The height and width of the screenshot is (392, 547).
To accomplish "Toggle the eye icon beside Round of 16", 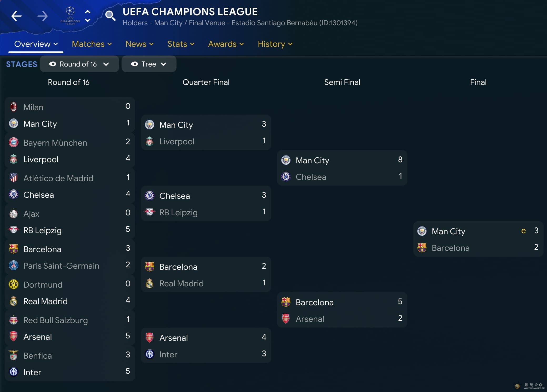I will pos(53,64).
